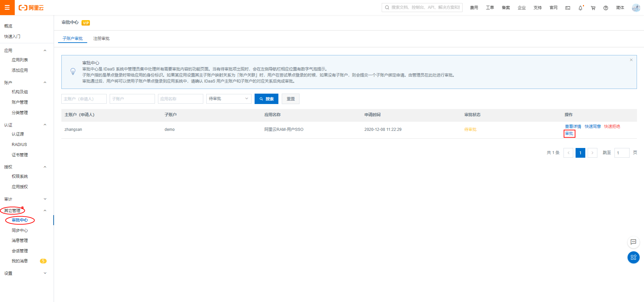This screenshot has width=644, height=302.
Task: Click the Alibaba Cloud logo
Action: 31,8
